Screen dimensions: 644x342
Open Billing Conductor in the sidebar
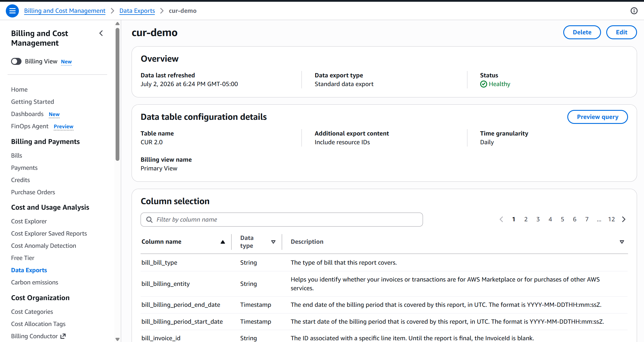(x=34, y=336)
